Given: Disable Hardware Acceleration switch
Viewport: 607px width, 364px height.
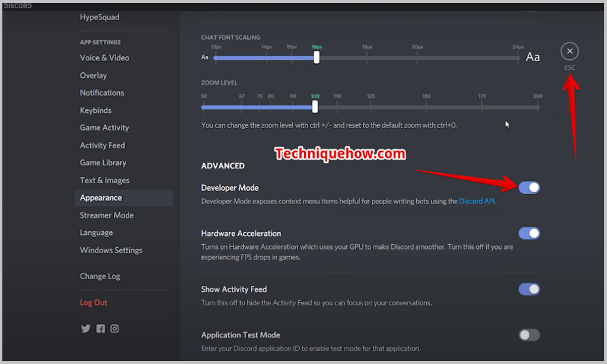Looking at the screenshot, I should 529,234.
